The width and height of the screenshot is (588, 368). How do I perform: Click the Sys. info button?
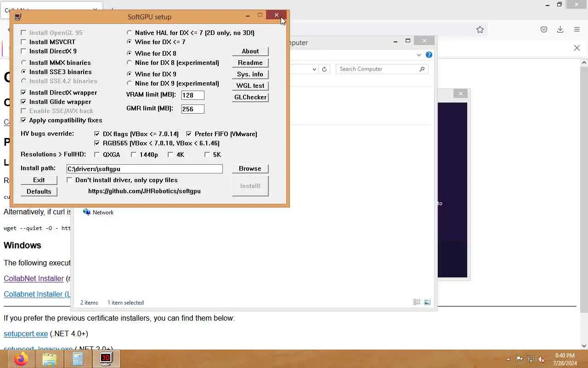click(250, 74)
